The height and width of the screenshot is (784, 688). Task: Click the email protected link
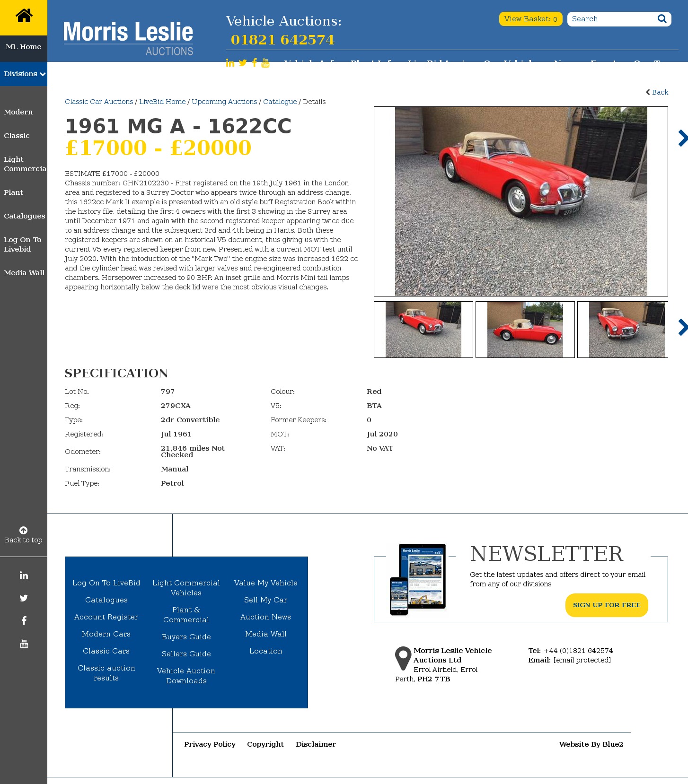582,660
